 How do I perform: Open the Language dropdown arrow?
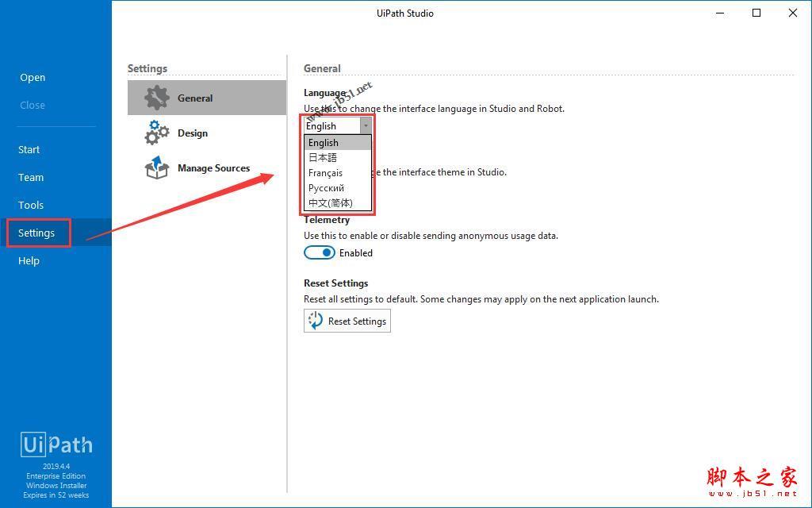[x=366, y=125]
